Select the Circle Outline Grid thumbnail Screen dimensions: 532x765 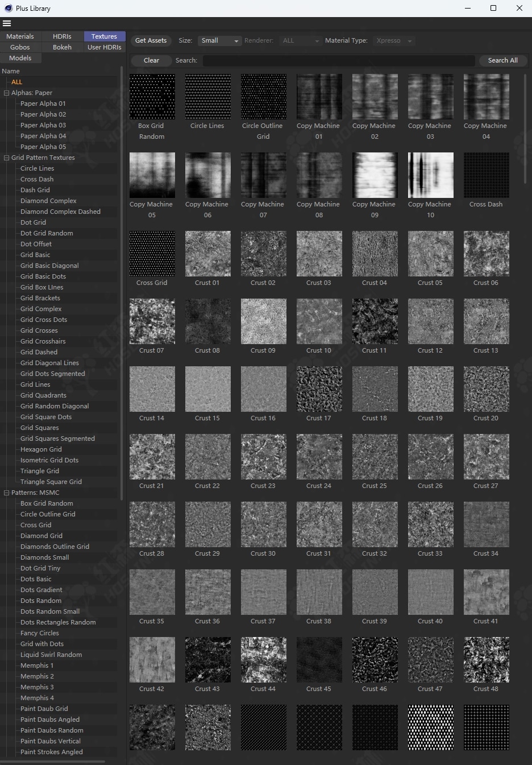264,97
